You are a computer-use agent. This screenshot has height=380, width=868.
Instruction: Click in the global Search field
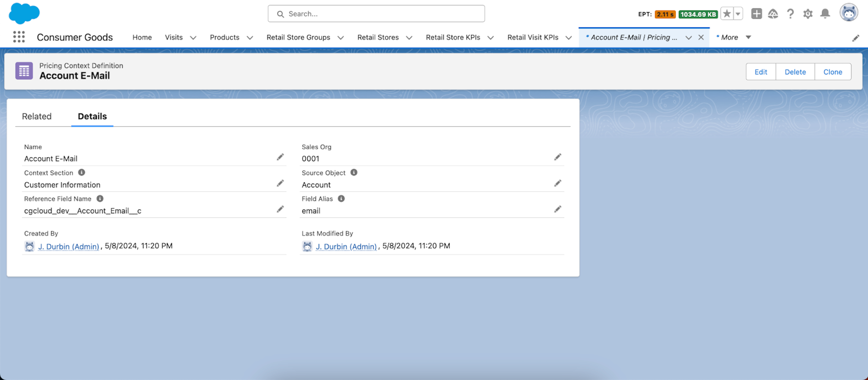point(376,14)
